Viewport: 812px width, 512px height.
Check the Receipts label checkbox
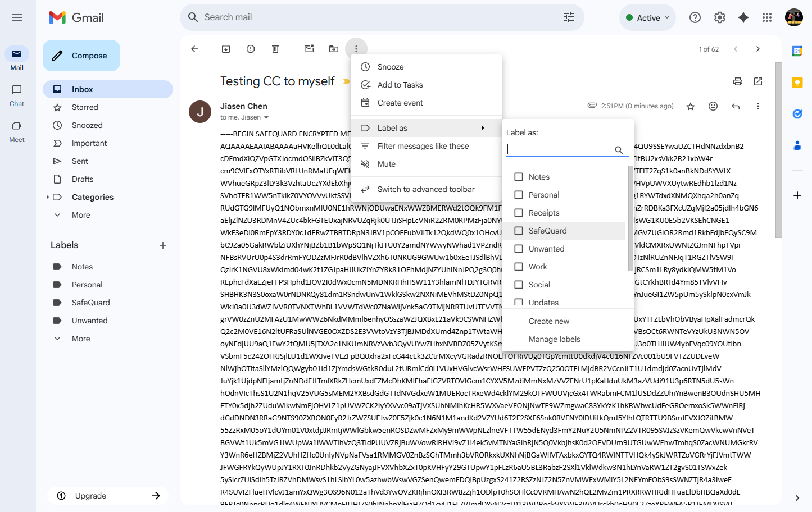pos(519,213)
